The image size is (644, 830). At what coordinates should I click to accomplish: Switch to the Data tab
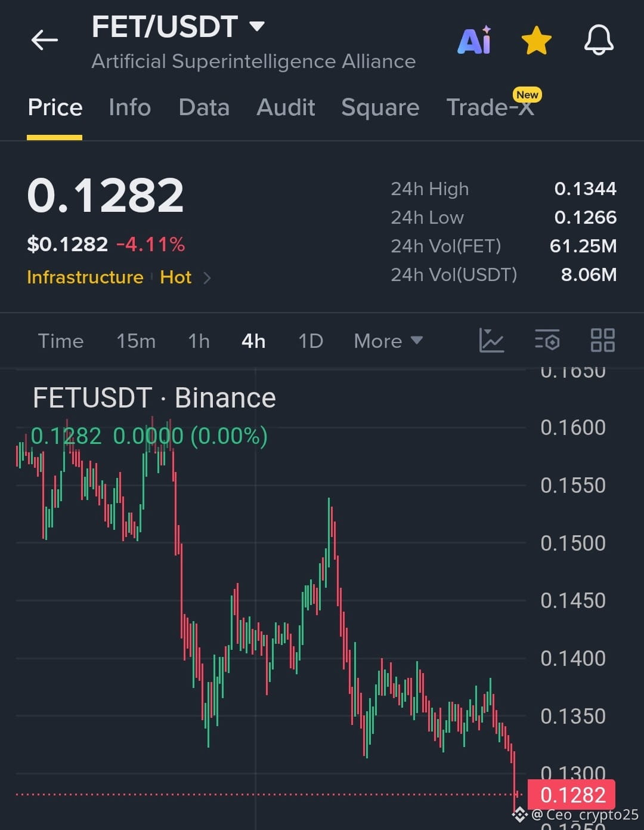[x=204, y=107]
